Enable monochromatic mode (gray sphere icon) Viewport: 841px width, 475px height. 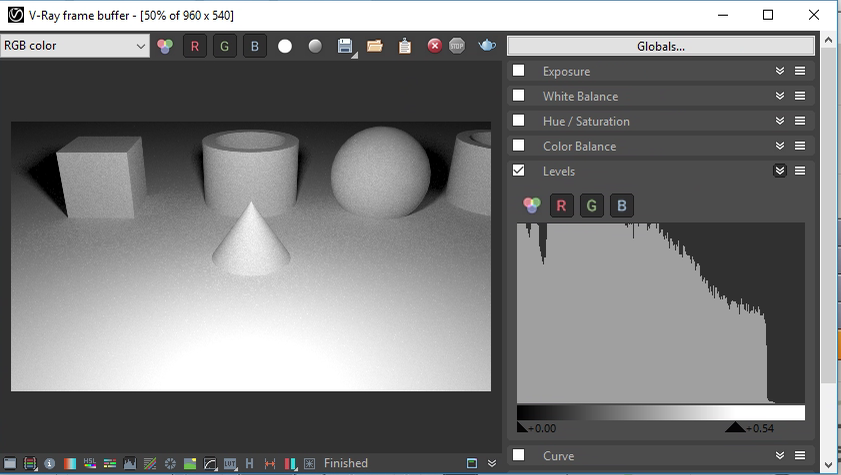(x=315, y=46)
